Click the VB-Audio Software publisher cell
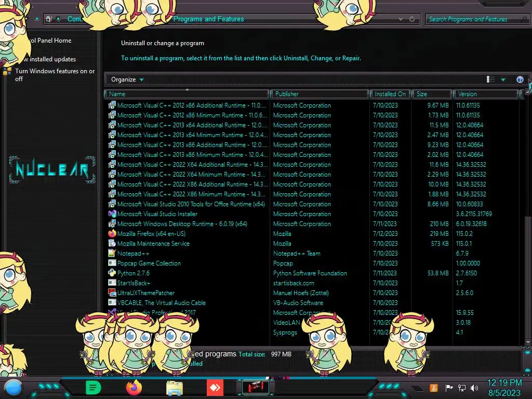532x399 pixels. point(298,303)
